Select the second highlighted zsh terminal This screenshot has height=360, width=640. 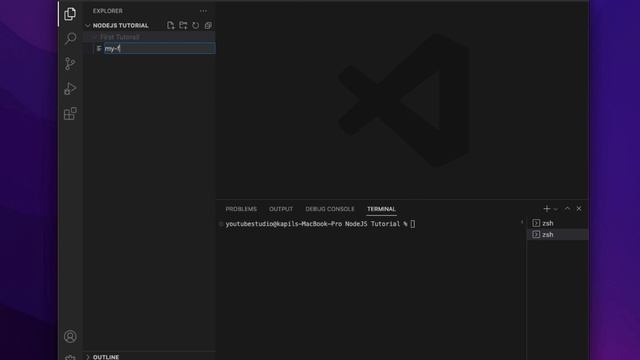click(x=558, y=235)
